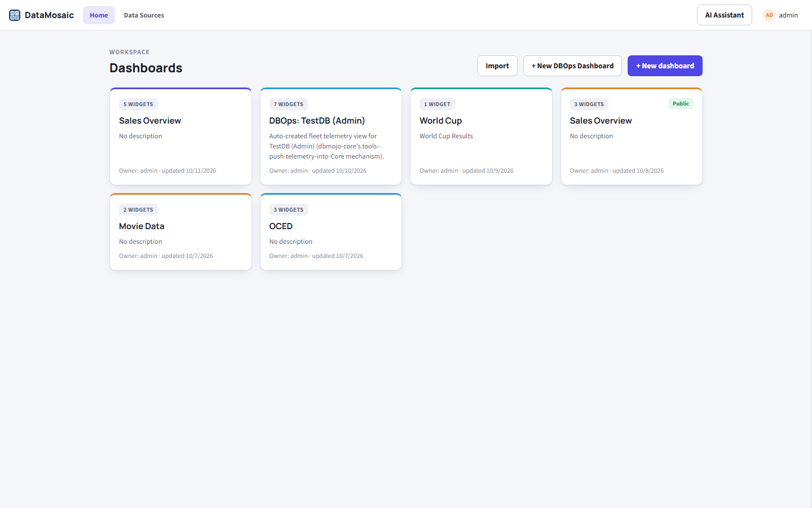Screen dimensions: 812x508
Task: Click the Import button
Action: tap(497, 66)
